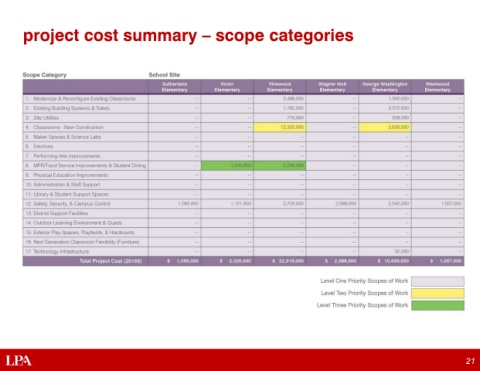Viewport: 480px width, 371px height.
Task: Click the LPA logo in footer
Action: click(x=19, y=361)
